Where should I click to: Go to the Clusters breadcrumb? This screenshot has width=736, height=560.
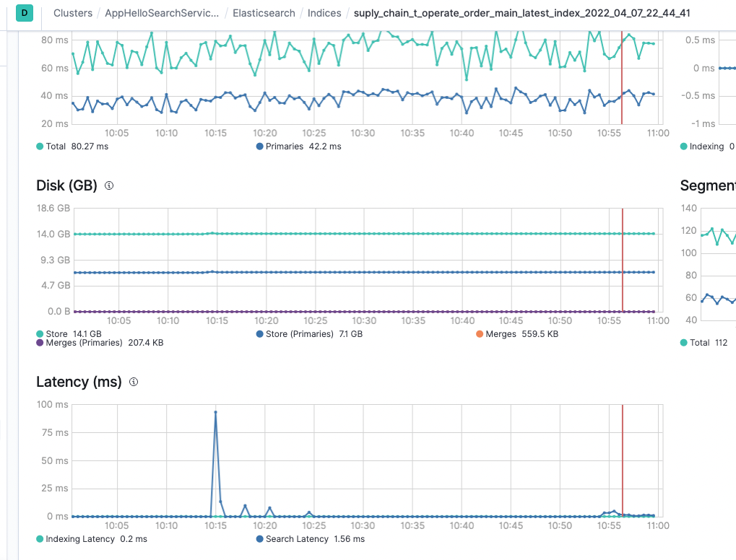72,13
